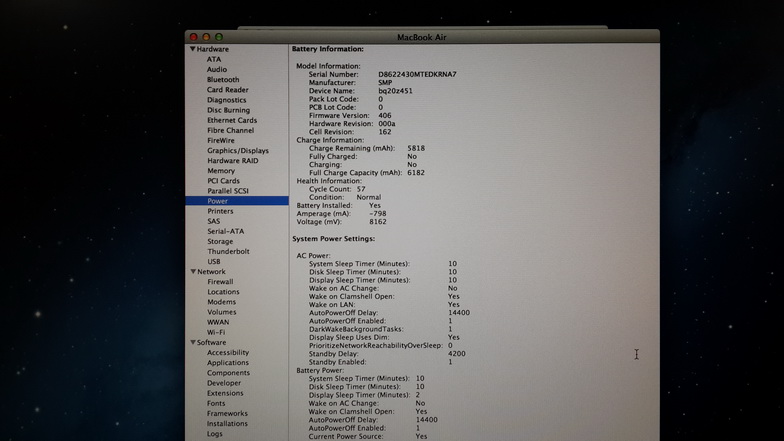Select Wi-Fi network entry
The width and height of the screenshot is (784, 441).
[216, 332]
